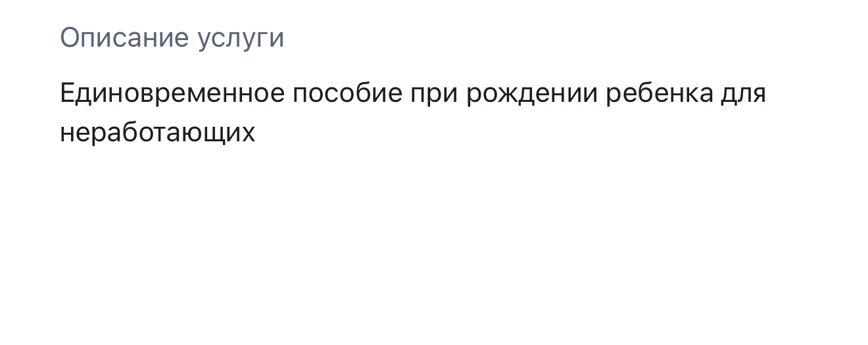This screenshot has height=345, width=868.
Task: Click the letter 'Е' starting 'Единовременное'
Action: [66, 93]
